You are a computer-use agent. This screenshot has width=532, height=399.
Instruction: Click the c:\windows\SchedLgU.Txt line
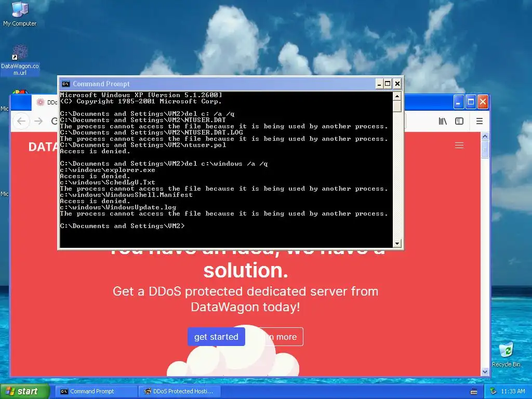click(x=108, y=182)
